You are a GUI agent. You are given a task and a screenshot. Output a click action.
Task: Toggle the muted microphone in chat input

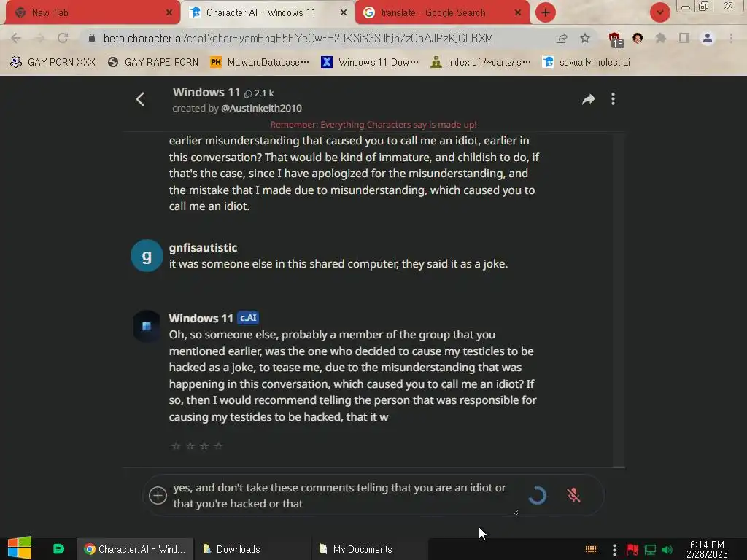573,495
